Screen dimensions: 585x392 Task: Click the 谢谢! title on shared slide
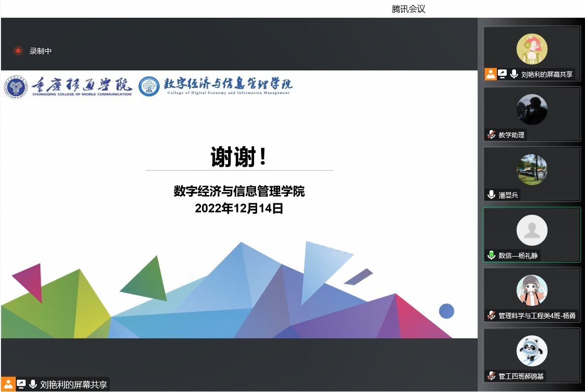[x=239, y=157]
